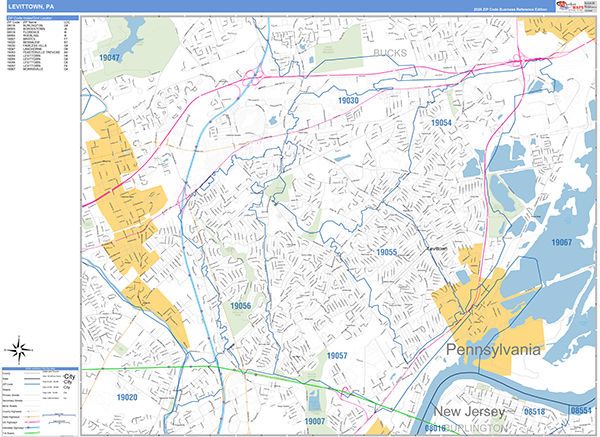Click the ZIP Code blue line legend swatch
The height and width of the screenshot is (437, 600).
[x=32, y=384]
